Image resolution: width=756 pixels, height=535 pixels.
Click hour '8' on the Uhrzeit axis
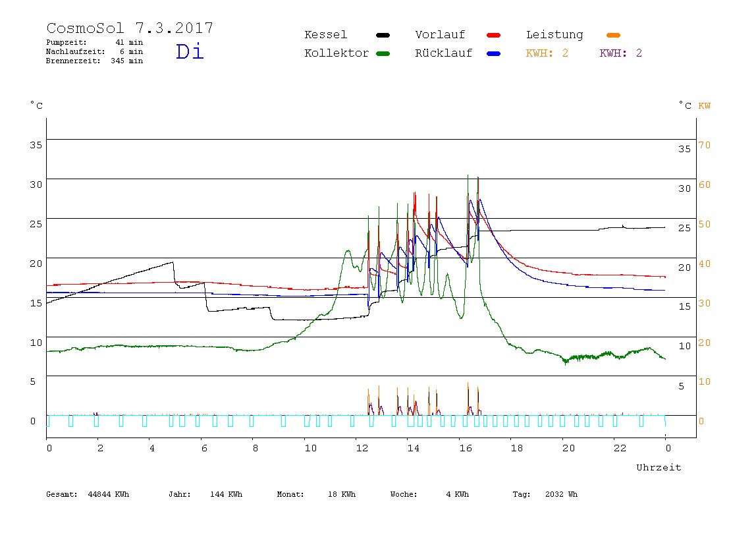click(255, 448)
